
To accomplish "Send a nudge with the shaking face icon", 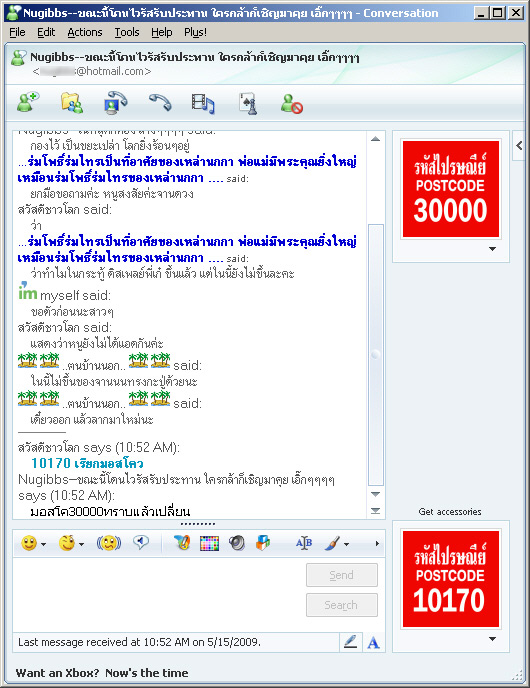I will tap(108, 544).
